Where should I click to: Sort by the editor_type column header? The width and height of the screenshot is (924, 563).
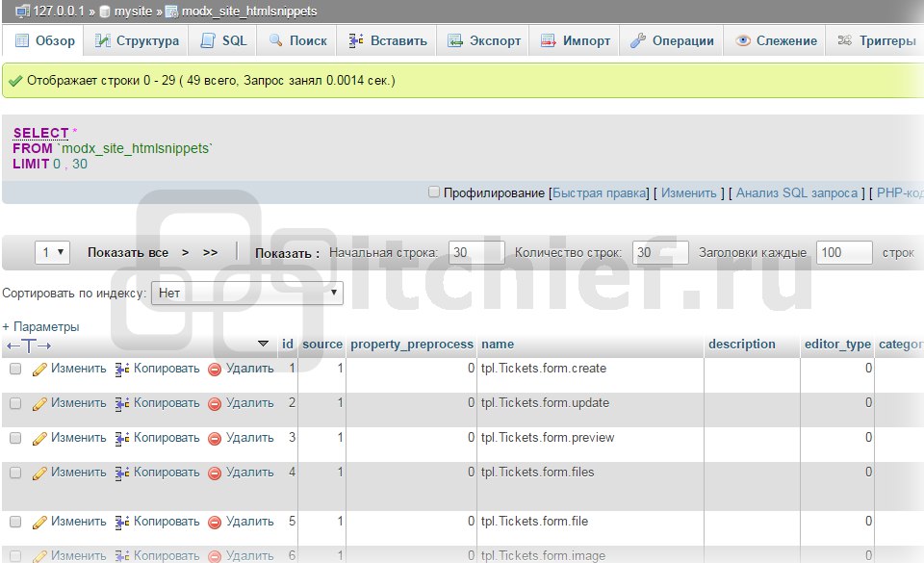tap(837, 344)
